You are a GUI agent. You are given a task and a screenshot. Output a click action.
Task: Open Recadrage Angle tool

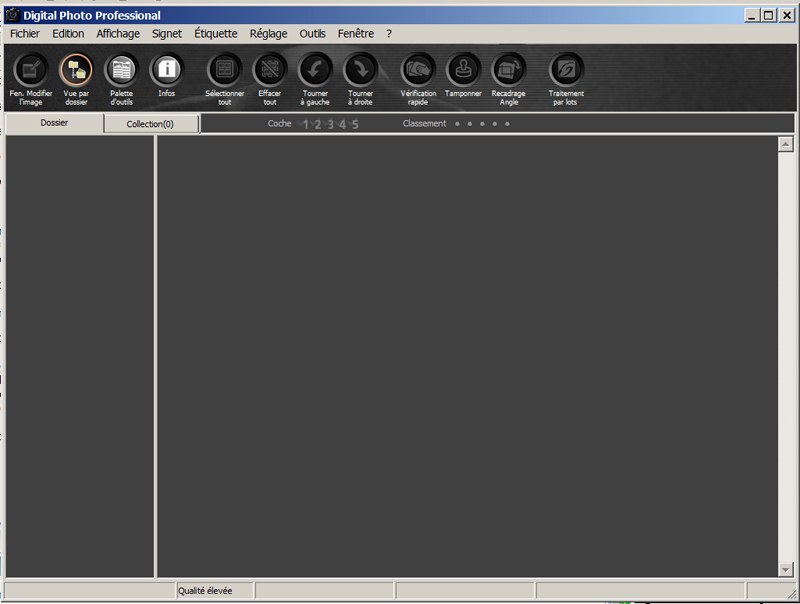(509, 79)
